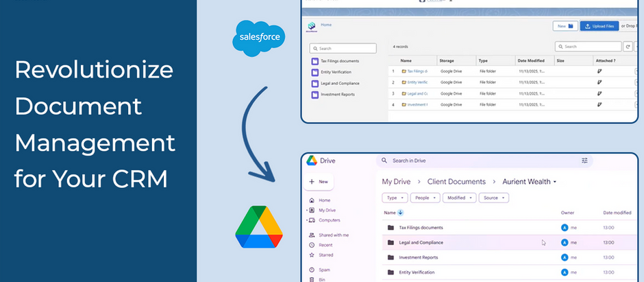Open Recent in the Drive sidebar
This screenshot has width=644, height=282.
pyautogui.click(x=321, y=245)
